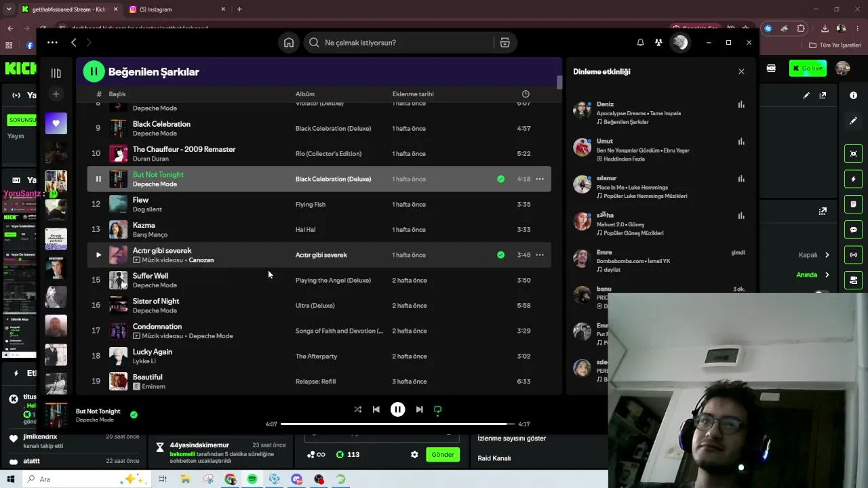Toggle liked checkmark on Acıtır gibi severek row

pos(500,255)
